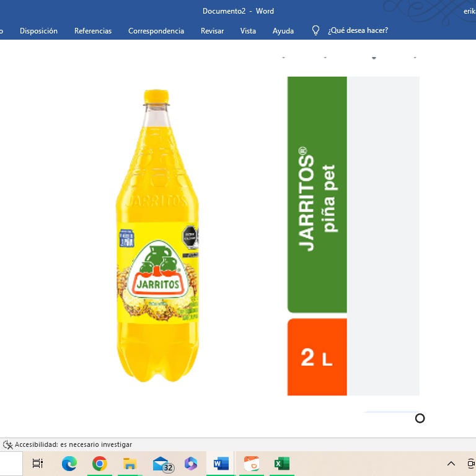Open File Explorer from the taskbar
This screenshot has width=476, height=476.
click(x=130, y=464)
